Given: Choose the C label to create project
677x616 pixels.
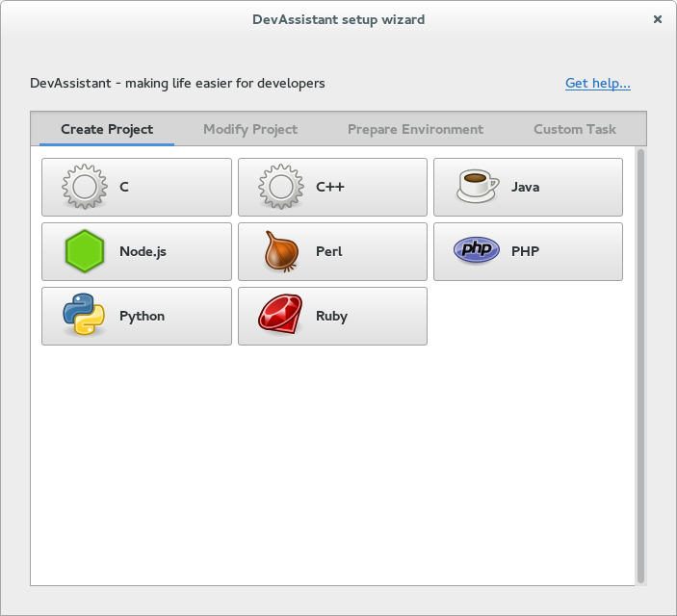Looking at the screenshot, I should (124, 187).
